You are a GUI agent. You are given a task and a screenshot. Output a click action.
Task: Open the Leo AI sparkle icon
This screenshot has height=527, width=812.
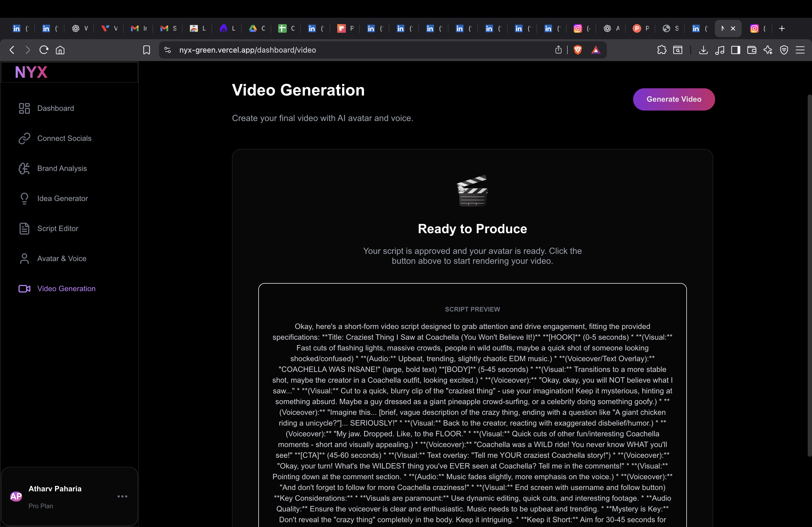(768, 50)
